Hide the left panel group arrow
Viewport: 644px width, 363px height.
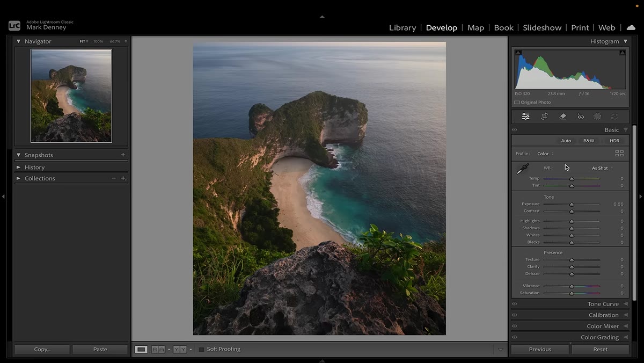(x=3, y=197)
